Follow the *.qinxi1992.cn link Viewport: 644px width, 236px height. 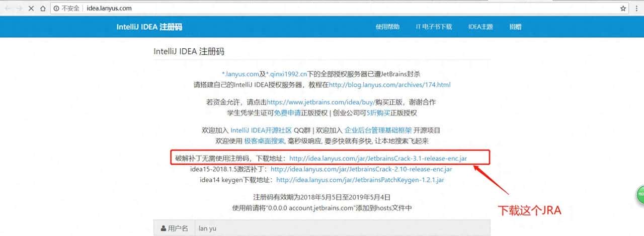(287, 74)
